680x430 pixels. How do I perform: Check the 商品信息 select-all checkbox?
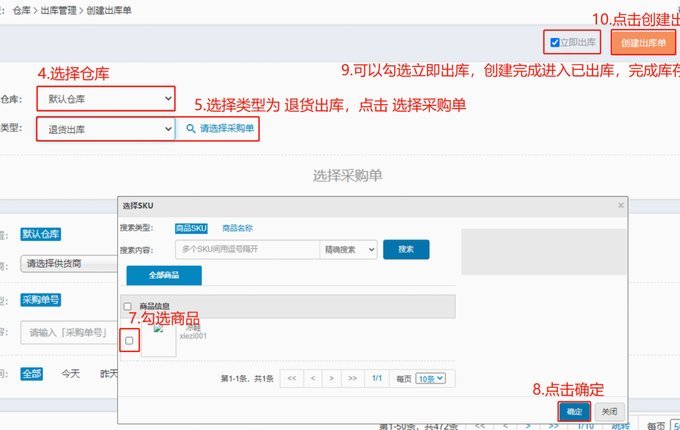click(x=128, y=306)
